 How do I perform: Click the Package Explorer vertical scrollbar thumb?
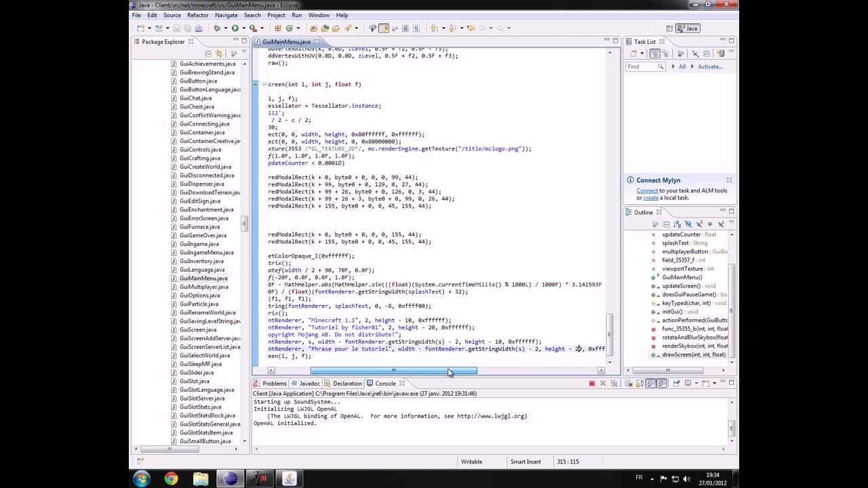pyautogui.click(x=245, y=224)
